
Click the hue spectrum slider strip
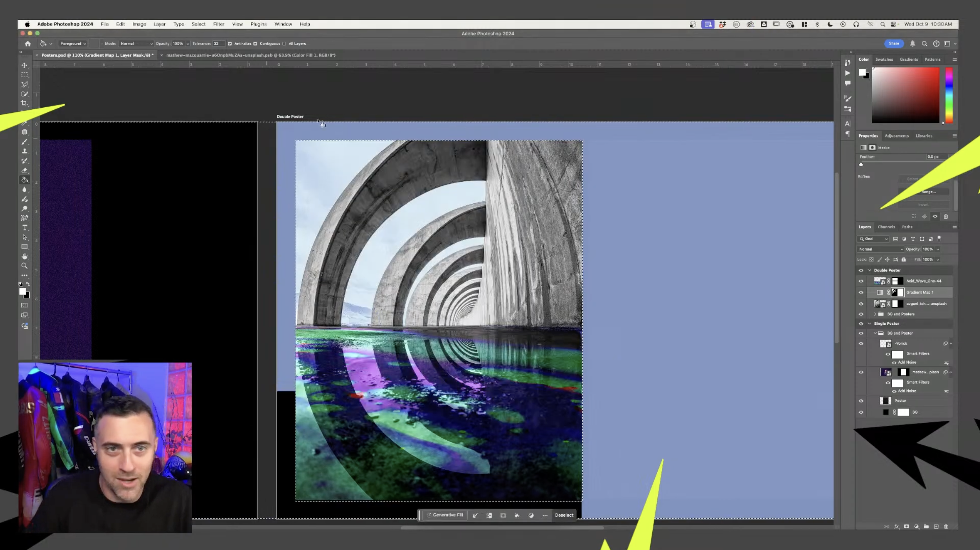pyautogui.click(x=949, y=95)
